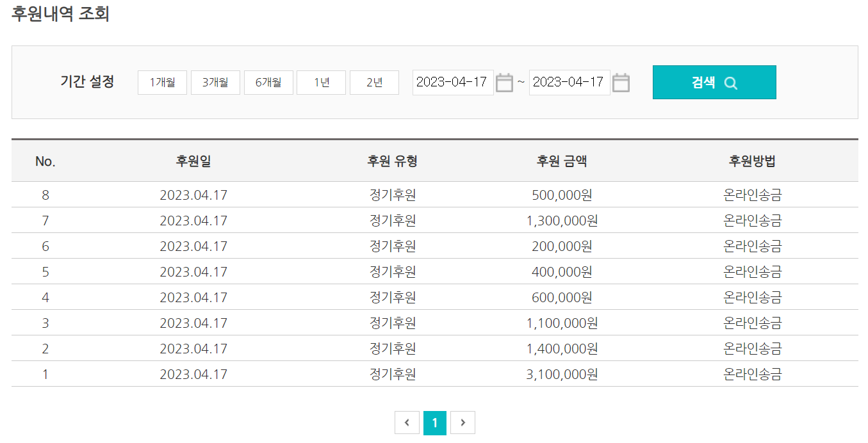Click the 후원 유형 column header
Viewport: 868px width, 443px height.
(393, 161)
